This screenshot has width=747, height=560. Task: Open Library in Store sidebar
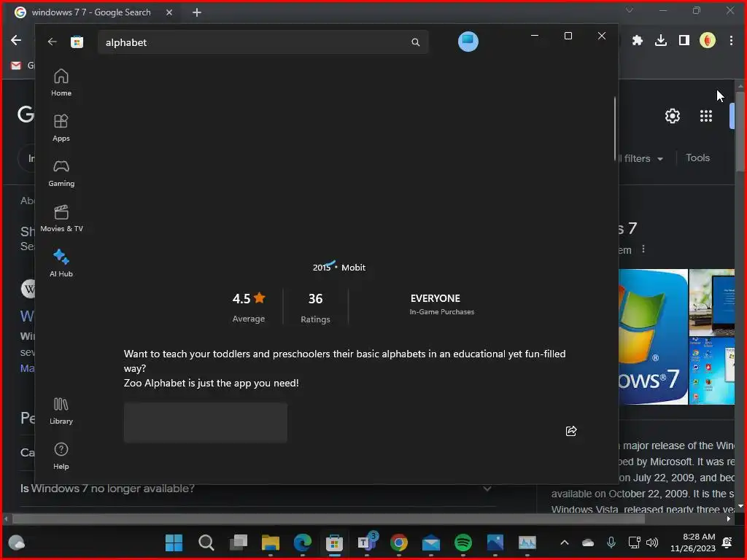click(61, 411)
